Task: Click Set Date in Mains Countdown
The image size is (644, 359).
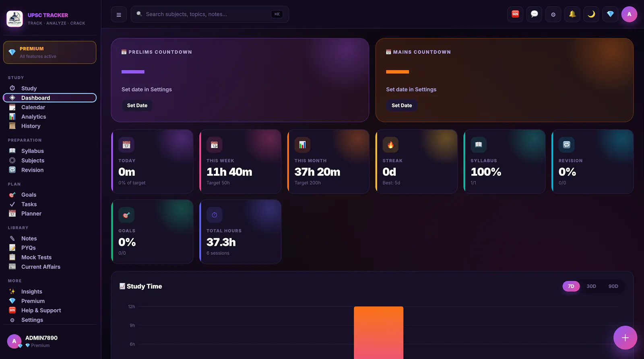Action: 402,105
